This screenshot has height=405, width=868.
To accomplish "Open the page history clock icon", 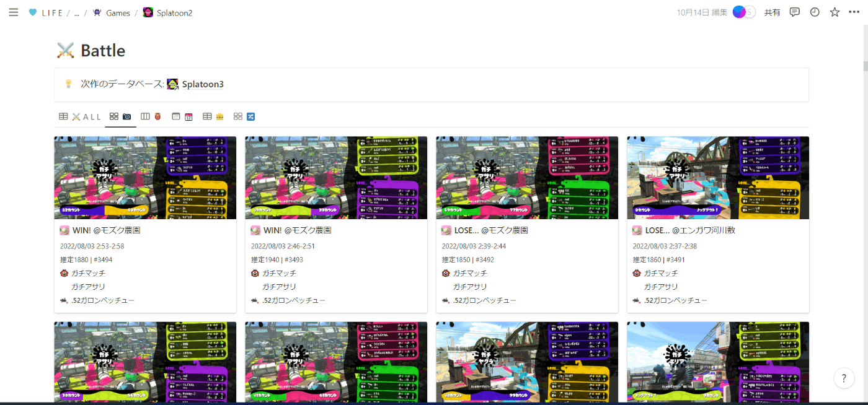I will pos(815,12).
